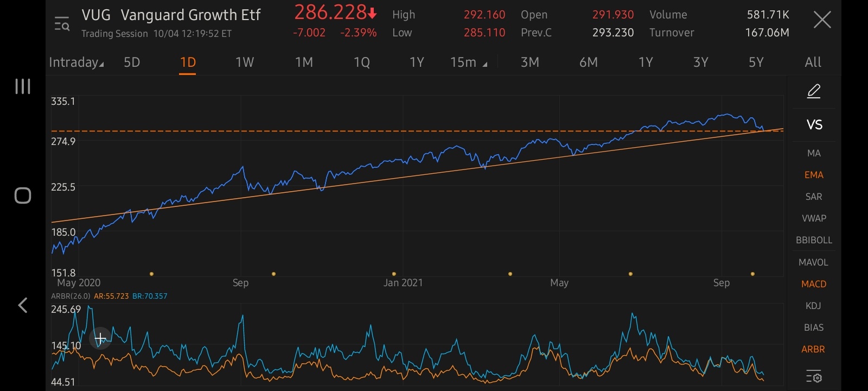This screenshot has width=868, height=391.
Task: Show the 3M range
Action: tap(530, 62)
